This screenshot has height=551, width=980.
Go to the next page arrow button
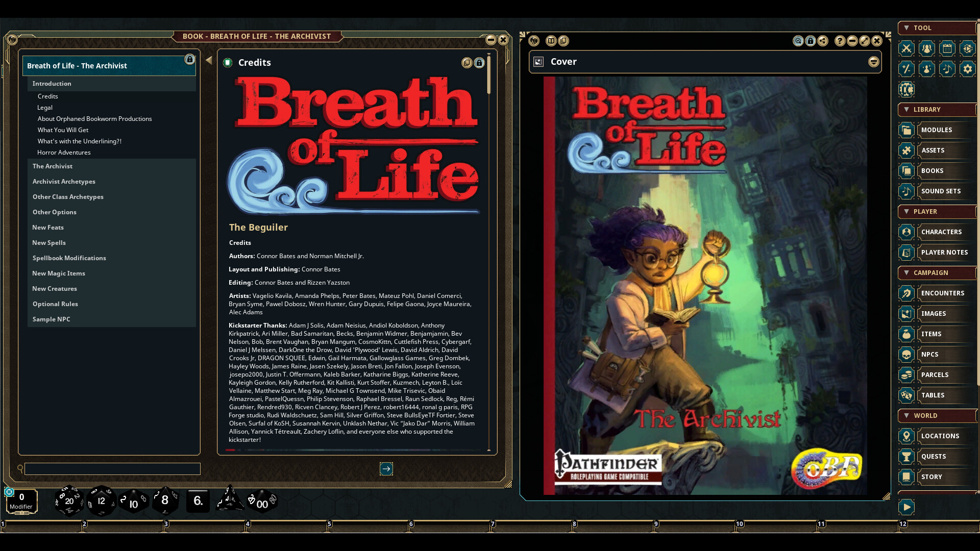(386, 469)
